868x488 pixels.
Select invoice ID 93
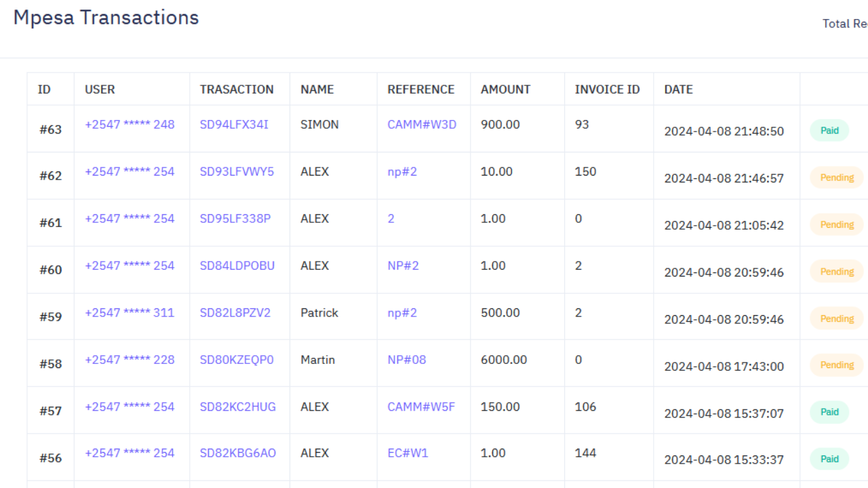pos(582,125)
